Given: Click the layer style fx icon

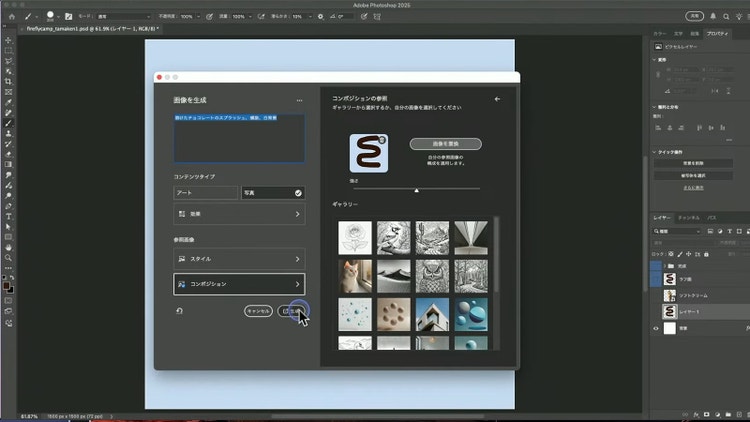Looking at the screenshot, I should tap(696, 414).
